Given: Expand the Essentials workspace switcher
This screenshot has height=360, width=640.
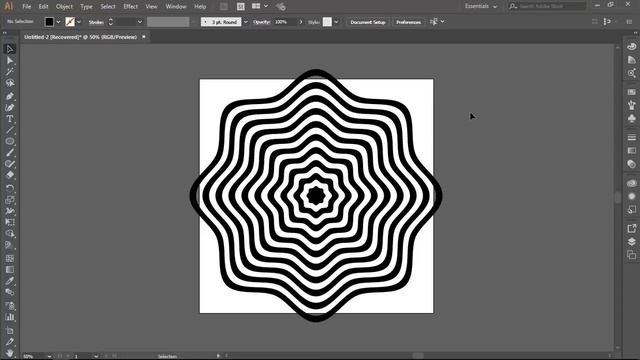Looking at the screenshot, I should (481, 6).
